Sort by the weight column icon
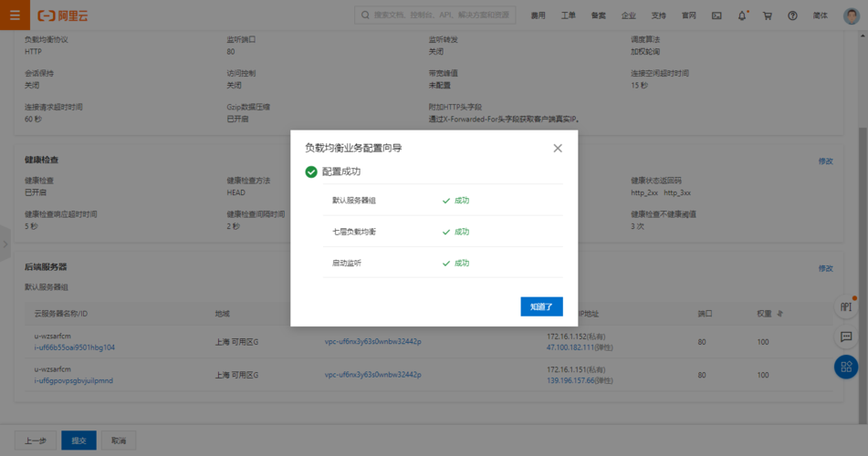Image resolution: width=868 pixels, height=456 pixels. pos(780,314)
